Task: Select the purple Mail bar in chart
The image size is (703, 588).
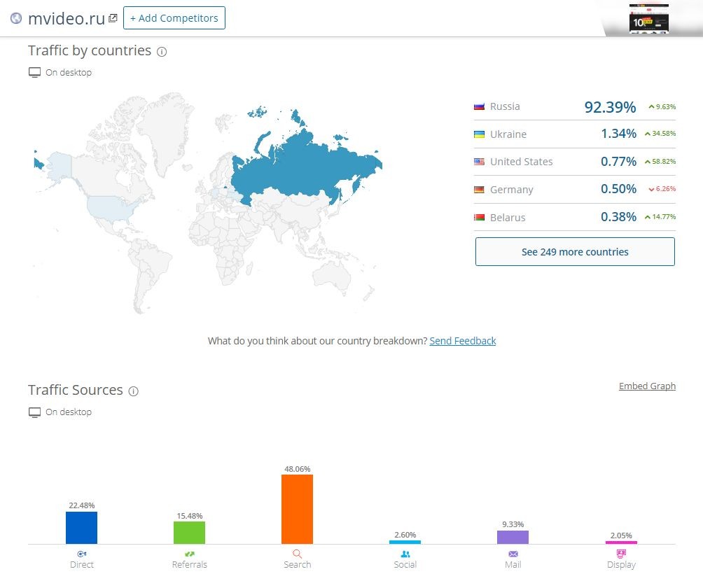Action: [513, 538]
